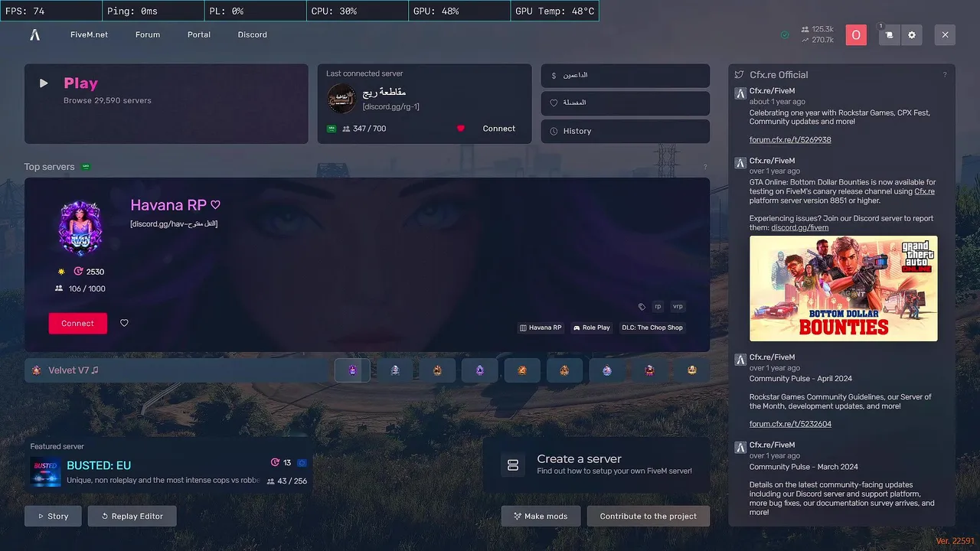
Task: Select the fifth server icon in carousel
Action: (x=522, y=370)
